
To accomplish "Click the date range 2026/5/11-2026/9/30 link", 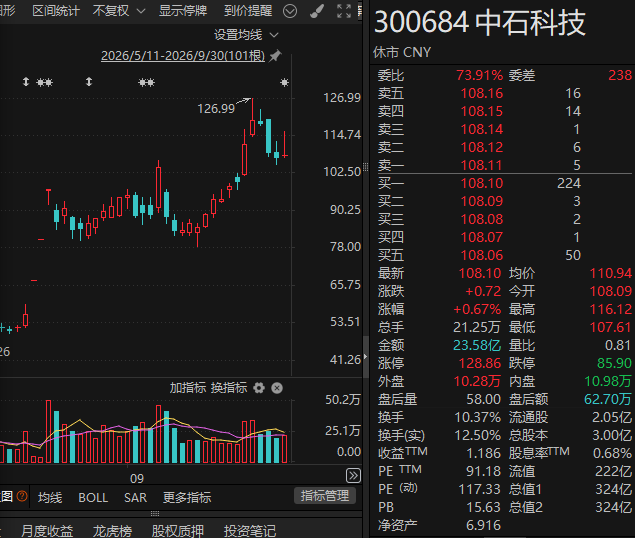I will (183, 56).
